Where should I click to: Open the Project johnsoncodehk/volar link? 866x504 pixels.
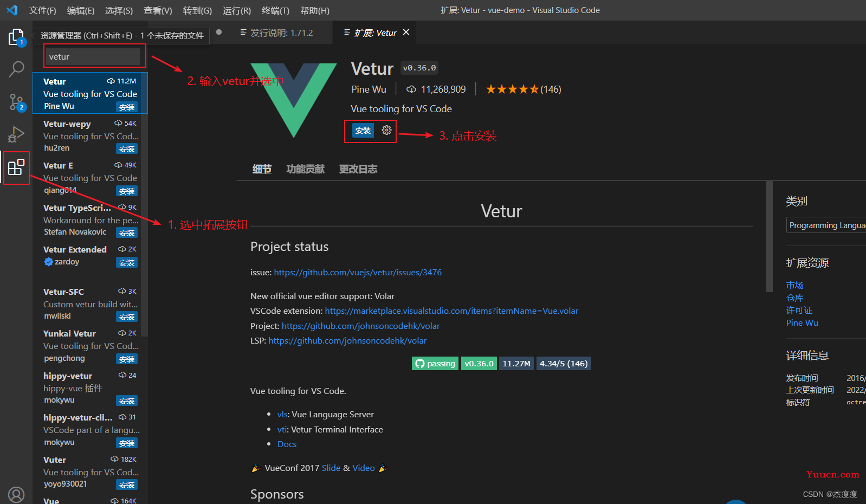[360, 326]
